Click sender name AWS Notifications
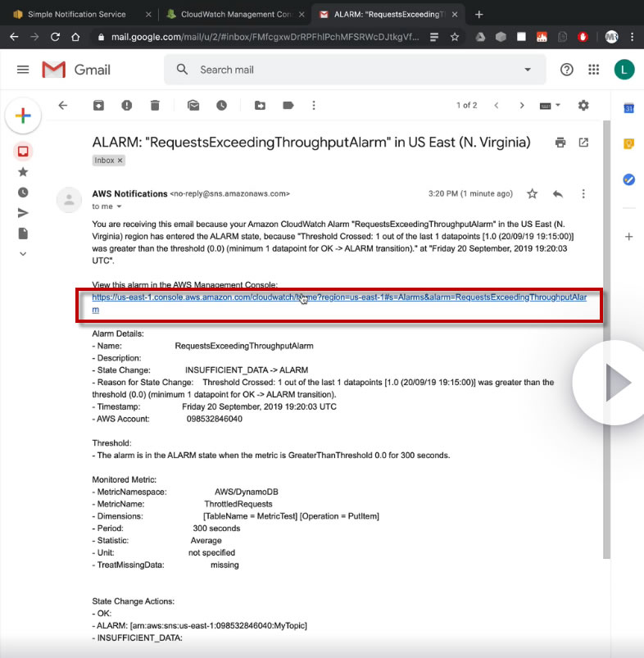The width and height of the screenshot is (644, 658). (x=129, y=193)
